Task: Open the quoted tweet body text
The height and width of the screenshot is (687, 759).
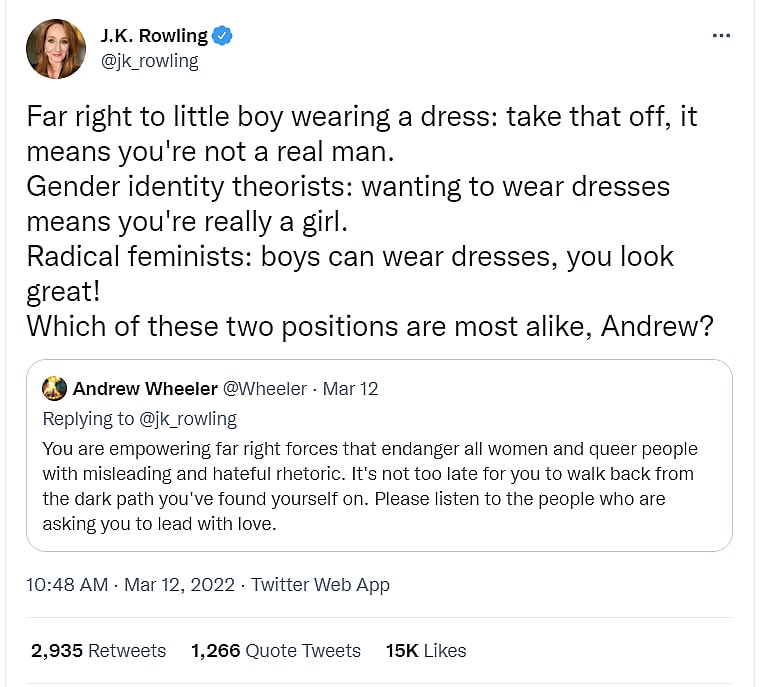Action: (x=370, y=473)
